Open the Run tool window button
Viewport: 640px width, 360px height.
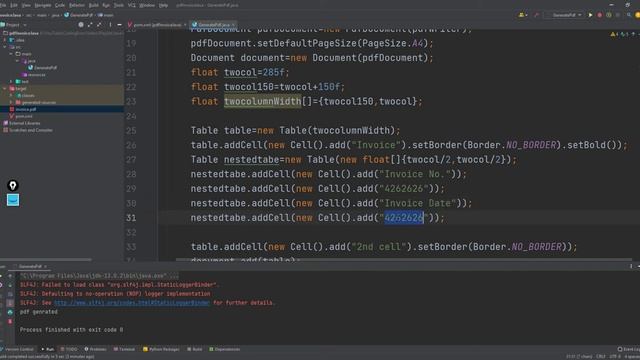point(48,349)
